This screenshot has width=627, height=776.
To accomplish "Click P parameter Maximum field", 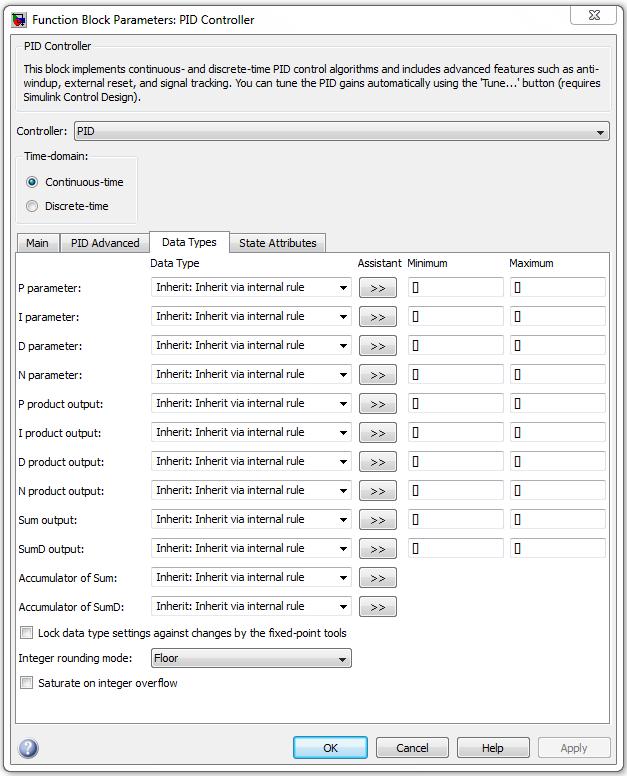I will pos(558,287).
